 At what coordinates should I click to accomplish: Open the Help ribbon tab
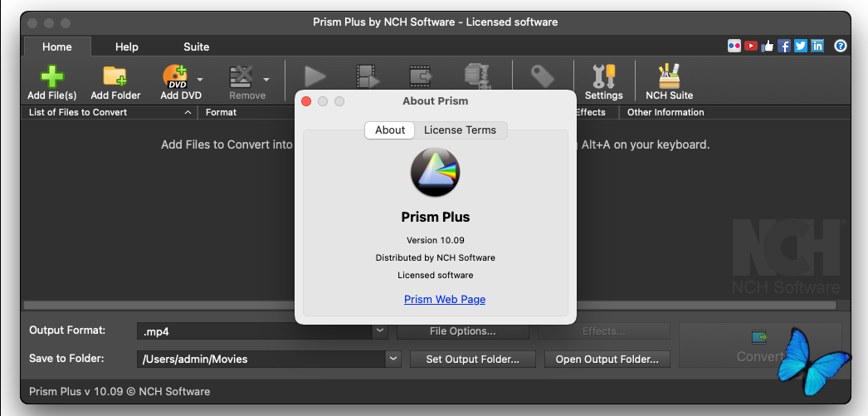click(x=127, y=46)
